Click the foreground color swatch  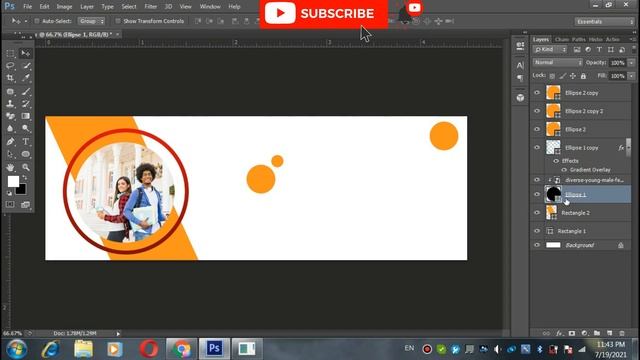tap(13, 181)
